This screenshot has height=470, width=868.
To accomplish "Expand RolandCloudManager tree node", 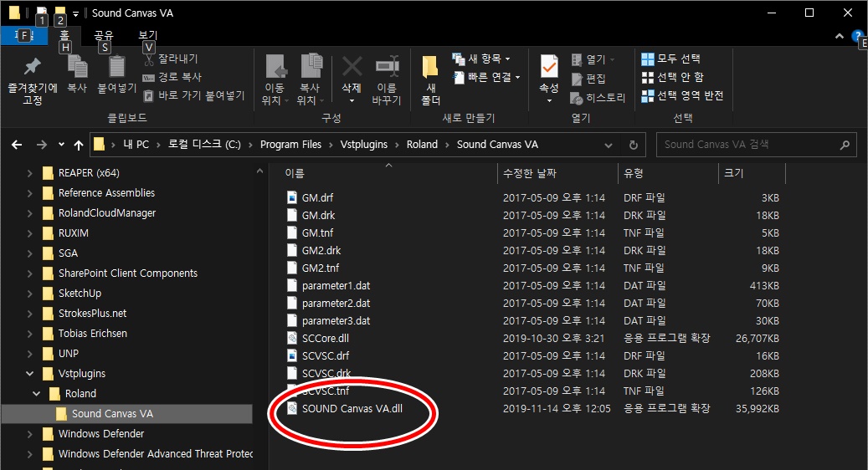I will click(29, 213).
